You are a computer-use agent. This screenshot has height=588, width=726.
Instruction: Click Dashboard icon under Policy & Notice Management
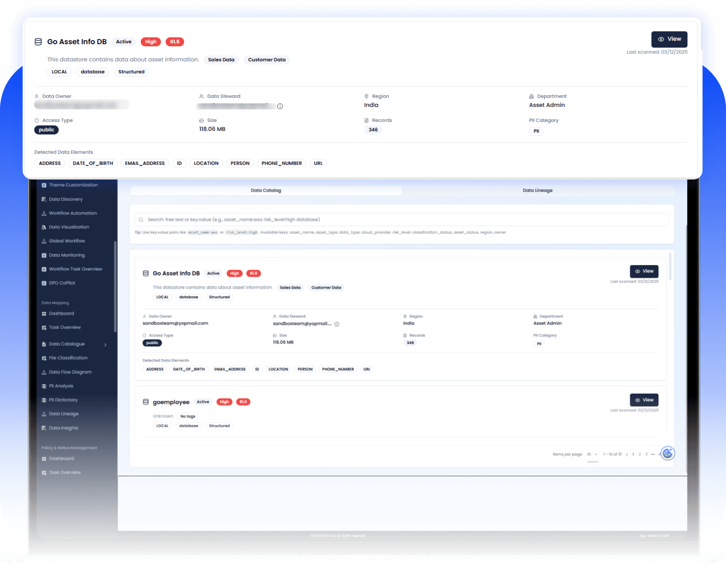44,459
